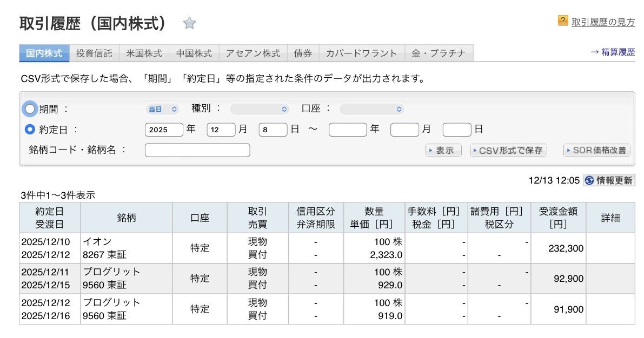Open the 中国株式 tab
Screen dimensions: 644x338
pos(194,53)
